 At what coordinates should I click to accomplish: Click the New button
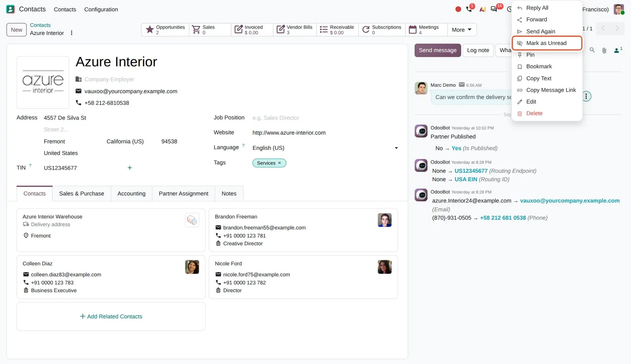[17, 30]
